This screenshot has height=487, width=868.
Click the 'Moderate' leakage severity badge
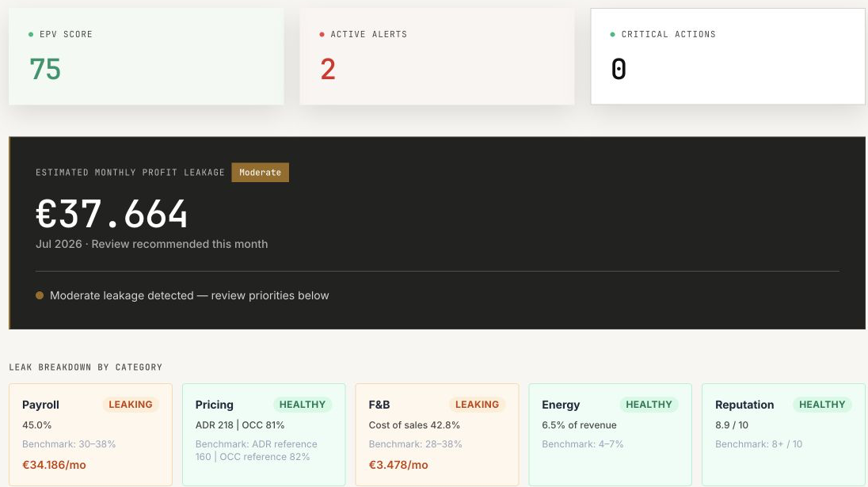261,172
